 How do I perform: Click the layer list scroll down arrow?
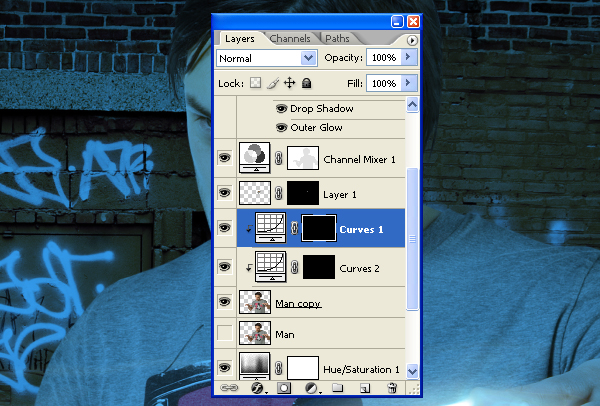(412, 371)
